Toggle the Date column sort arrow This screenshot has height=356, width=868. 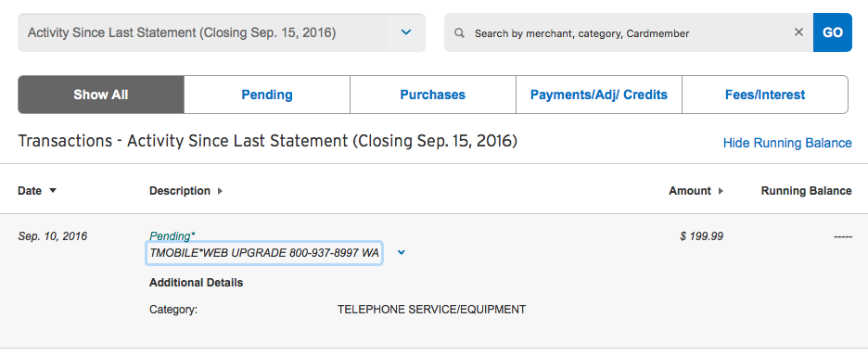(53, 191)
